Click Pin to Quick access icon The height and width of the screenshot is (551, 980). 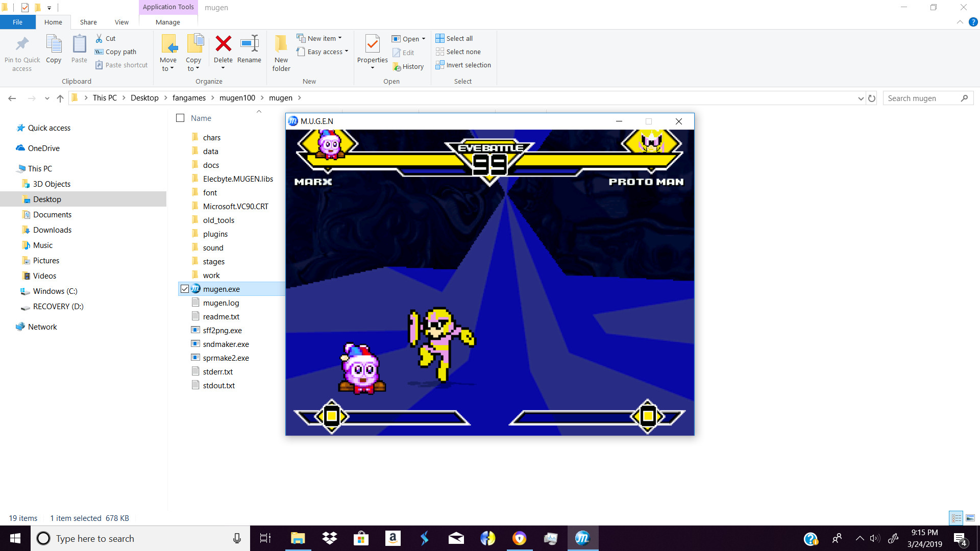(x=22, y=44)
